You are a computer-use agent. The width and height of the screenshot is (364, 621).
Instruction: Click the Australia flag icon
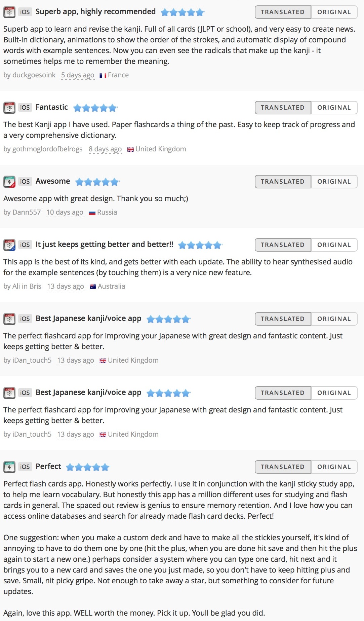pyautogui.click(x=93, y=287)
